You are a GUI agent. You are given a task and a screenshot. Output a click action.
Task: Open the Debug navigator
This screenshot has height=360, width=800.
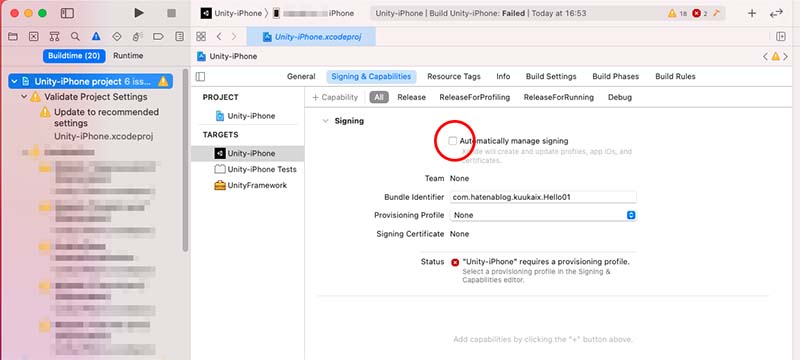137,36
